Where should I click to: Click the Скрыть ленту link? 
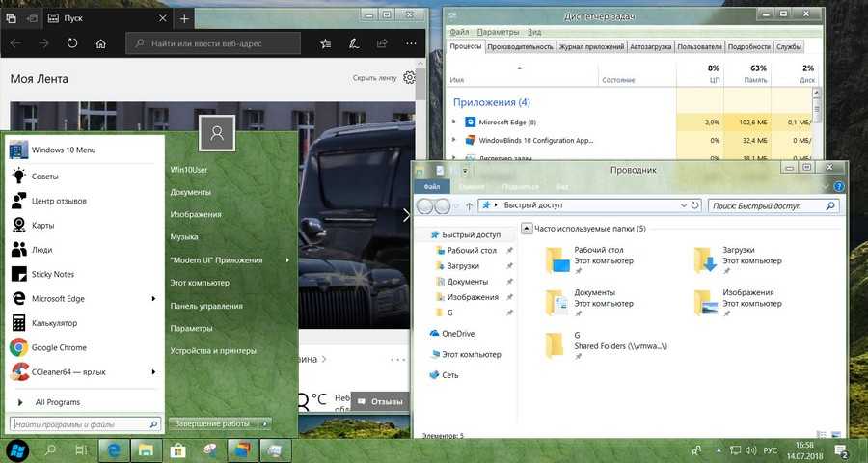(x=374, y=78)
